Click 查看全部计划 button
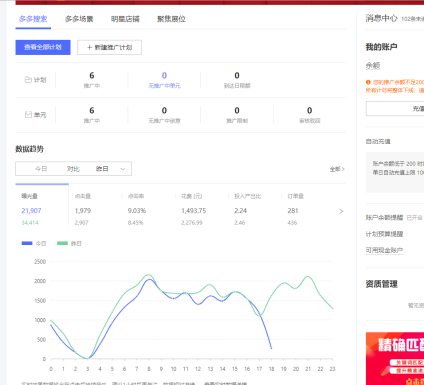 click(x=43, y=47)
